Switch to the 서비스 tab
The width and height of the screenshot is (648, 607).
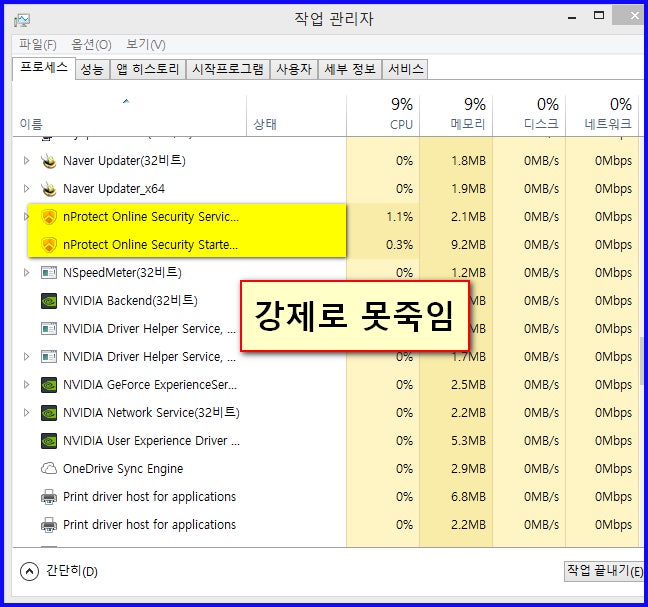[405, 69]
